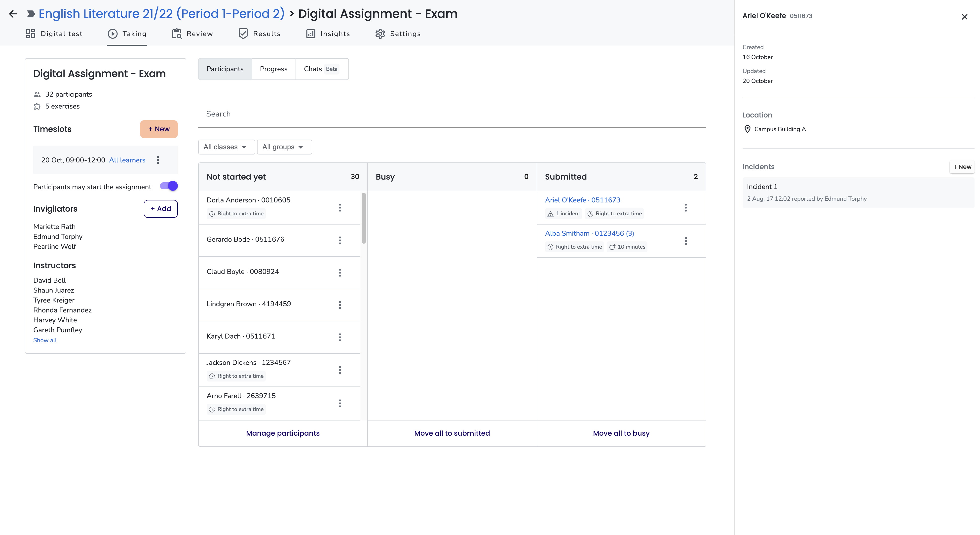Open the Results tab
The width and height of the screenshot is (980, 535).
tap(260, 34)
